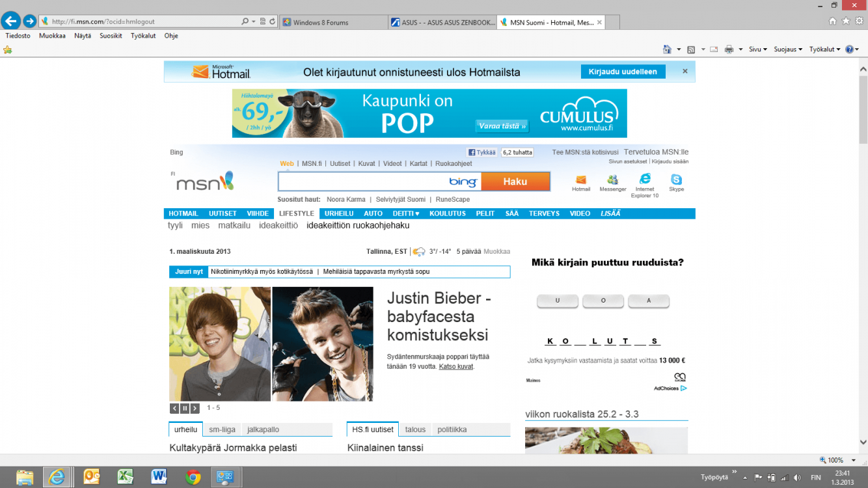Click the gear settings icon at top right
The height and width of the screenshot is (488, 868).
coord(860,21)
